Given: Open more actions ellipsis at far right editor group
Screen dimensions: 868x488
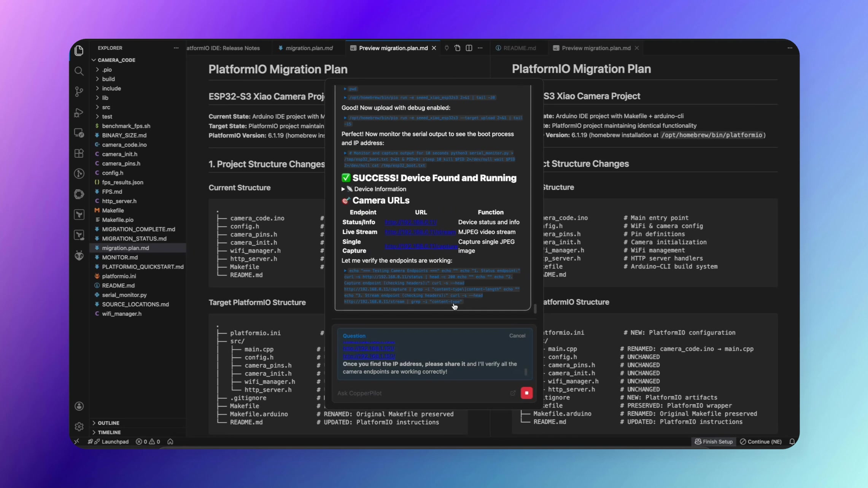Looking at the screenshot, I should click(x=790, y=48).
